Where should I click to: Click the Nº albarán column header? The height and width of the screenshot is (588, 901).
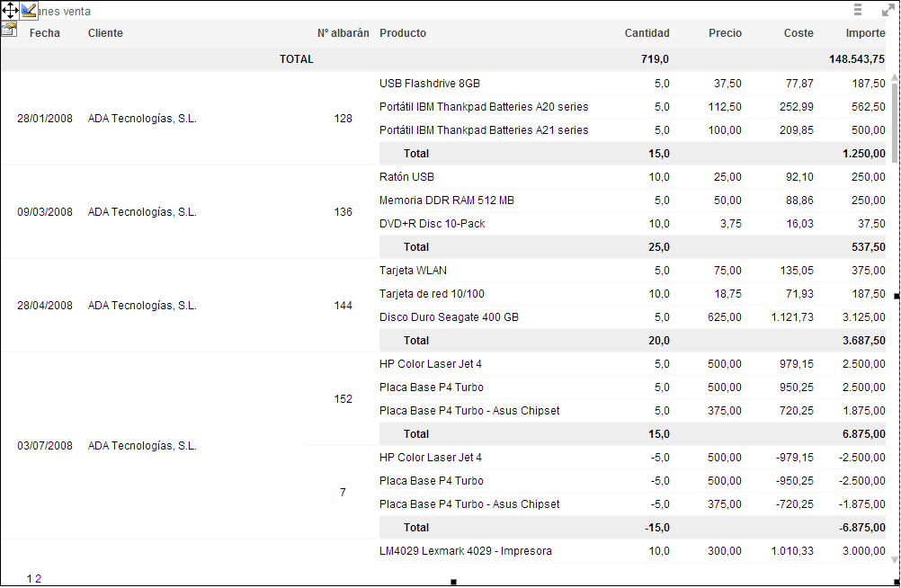tap(343, 33)
